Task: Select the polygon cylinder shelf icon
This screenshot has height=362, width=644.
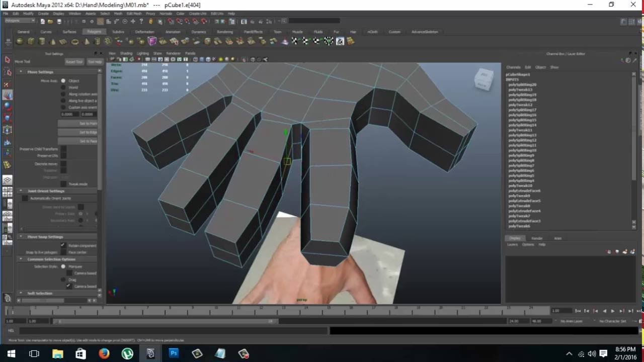Action: pos(42,42)
